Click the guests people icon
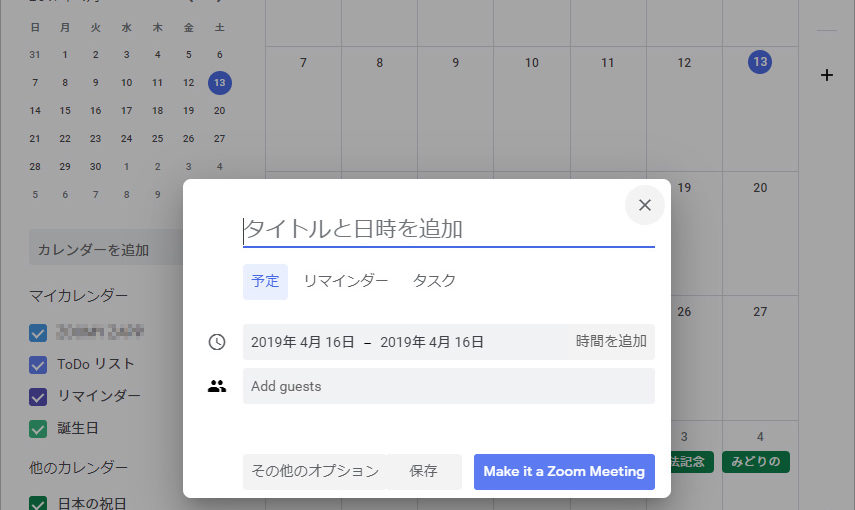The image size is (855, 510). pyautogui.click(x=217, y=386)
